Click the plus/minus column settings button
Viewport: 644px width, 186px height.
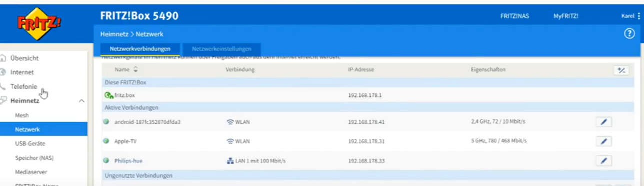(x=621, y=70)
